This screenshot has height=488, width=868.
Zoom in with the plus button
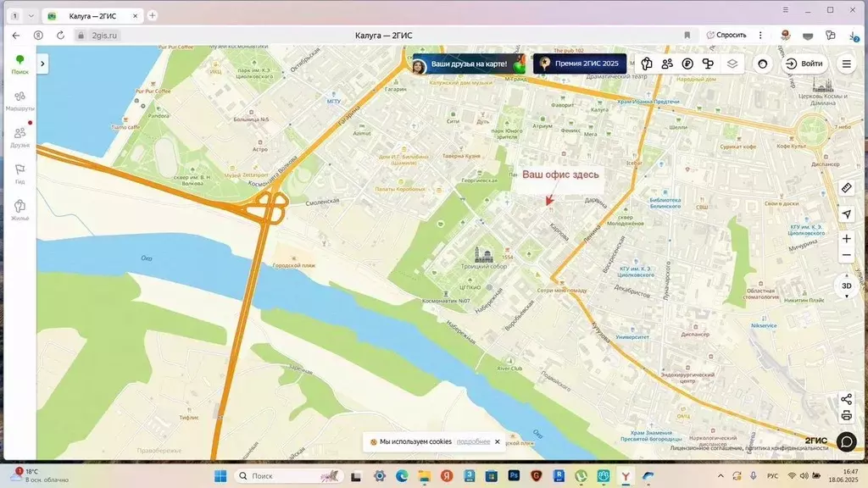(846, 239)
